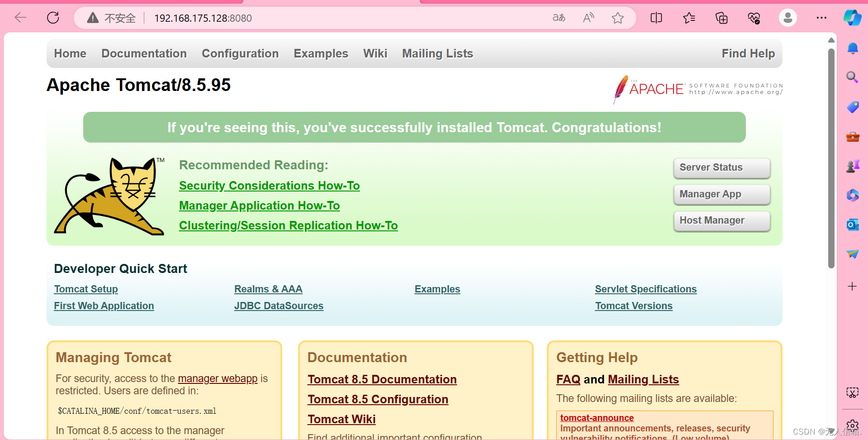This screenshot has width=868, height=440.
Task: Open the Copilot icon
Action: pos(853,18)
